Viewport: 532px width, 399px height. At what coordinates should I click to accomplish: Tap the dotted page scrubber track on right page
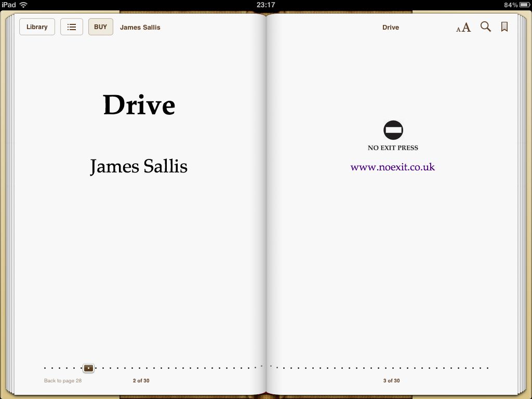[384, 368]
